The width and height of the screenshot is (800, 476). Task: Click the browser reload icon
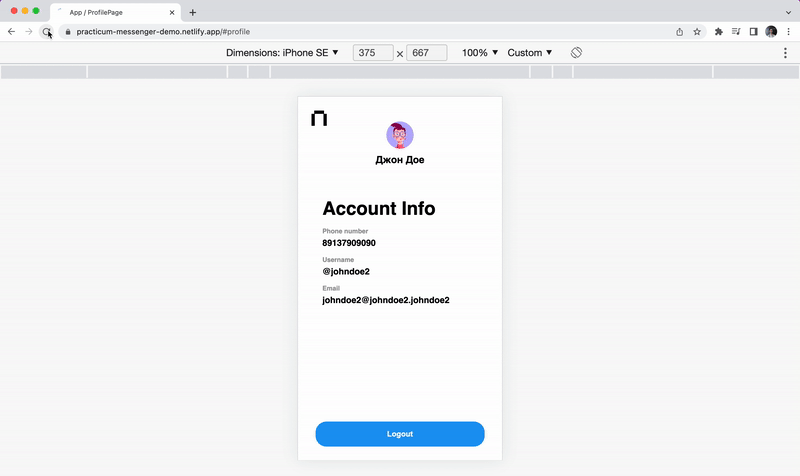pos(46,32)
